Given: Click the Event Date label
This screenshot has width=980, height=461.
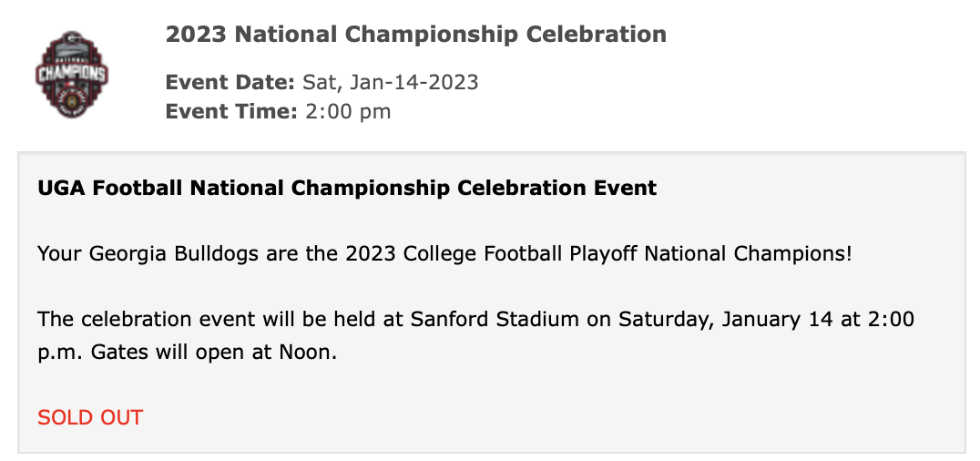Looking at the screenshot, I should (x=230, y=82).
